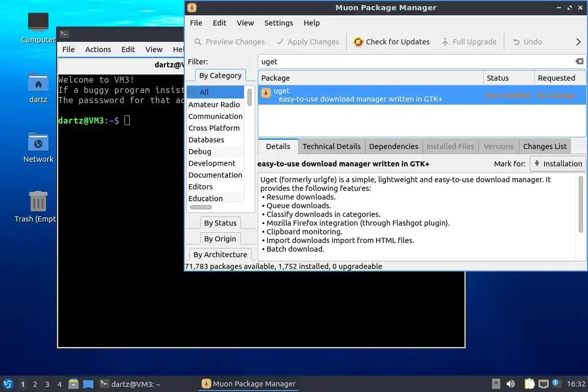
Task: Click the update notifier tray icon
Action: coord(556,383)
